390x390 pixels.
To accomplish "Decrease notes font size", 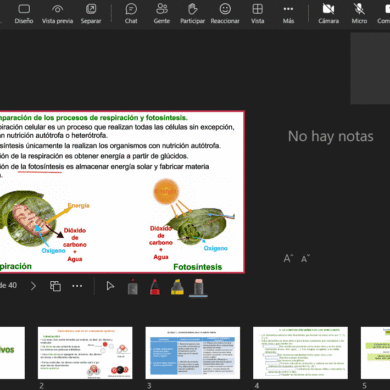I will 305,258.
